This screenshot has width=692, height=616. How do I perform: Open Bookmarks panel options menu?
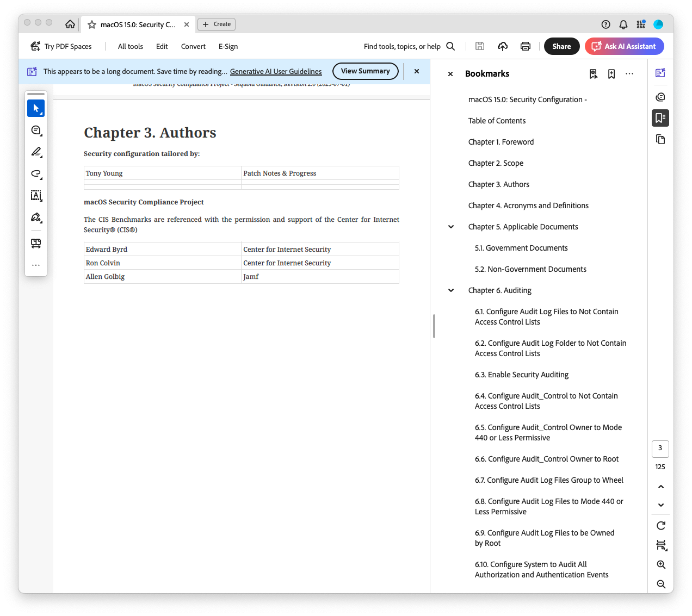pos(629,74)
